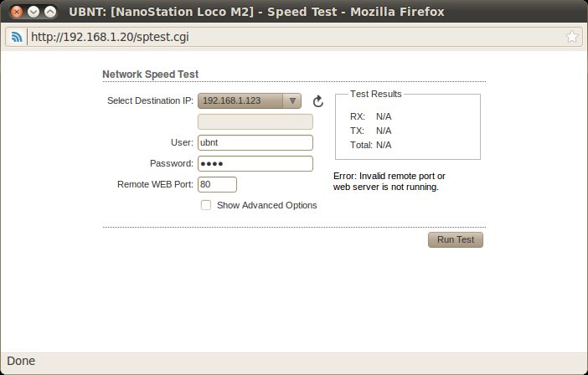Viewport: 588px width, 375px height.
Task: Click the greyed-out field under Destination IP
Action: pos(255,122)
